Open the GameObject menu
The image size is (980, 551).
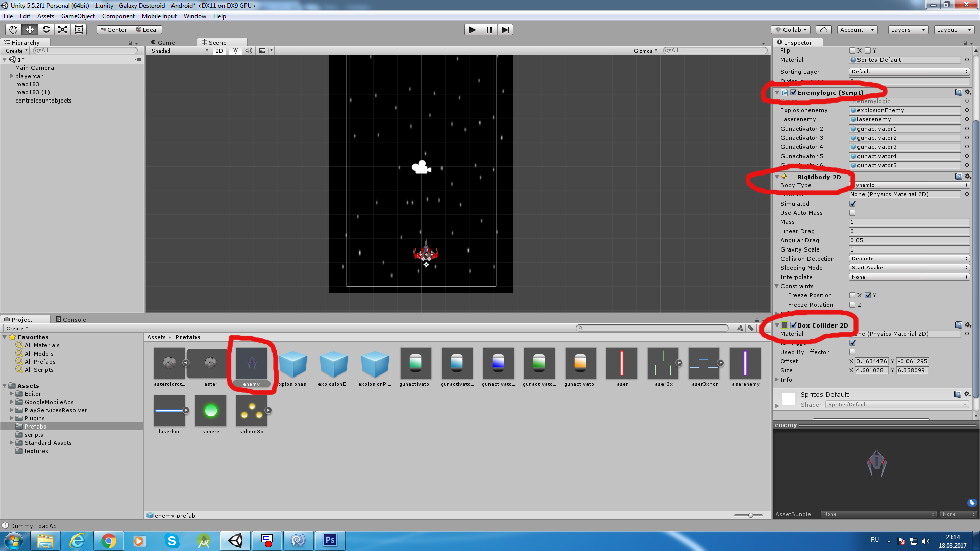coord(78,16)
